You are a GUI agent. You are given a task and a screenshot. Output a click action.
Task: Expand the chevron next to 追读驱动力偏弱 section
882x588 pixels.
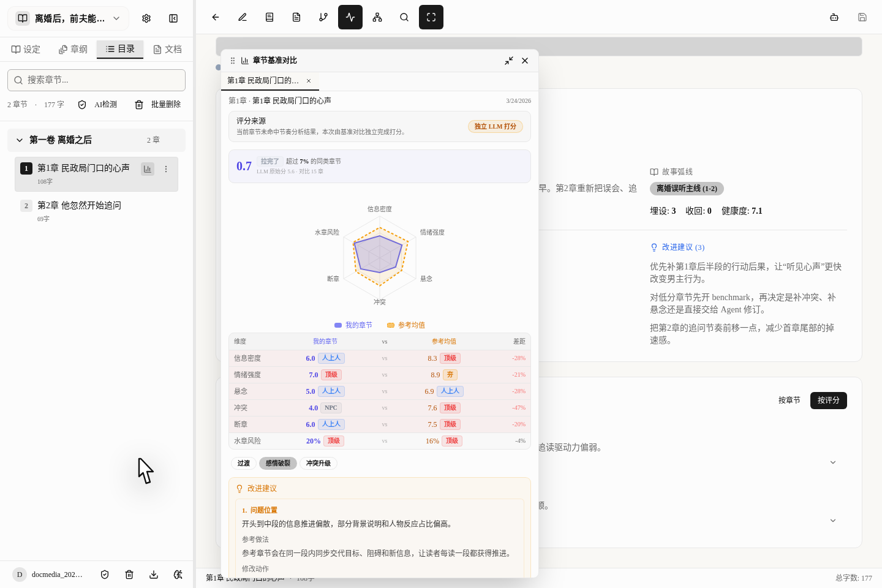(x=832, y=462)
